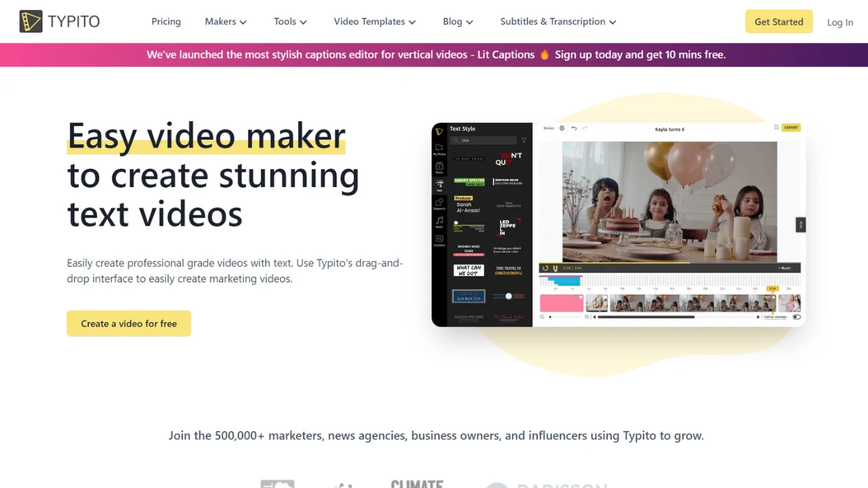The height and width of the screenshot is (488, 868).
Task: Click the Text Style search field
Action: coord(487,140)
